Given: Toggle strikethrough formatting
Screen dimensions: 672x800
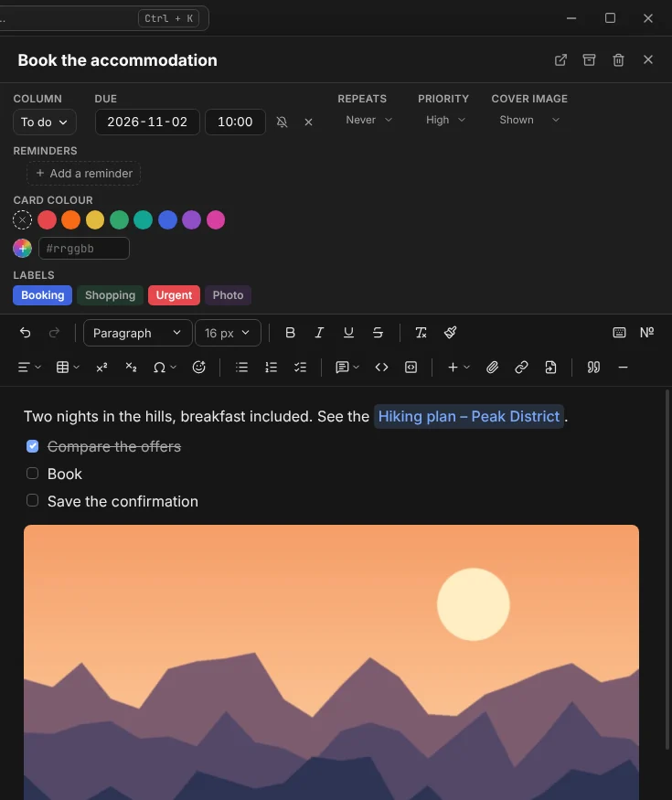Looking at the screenshot, I should [x=378, y=333].
